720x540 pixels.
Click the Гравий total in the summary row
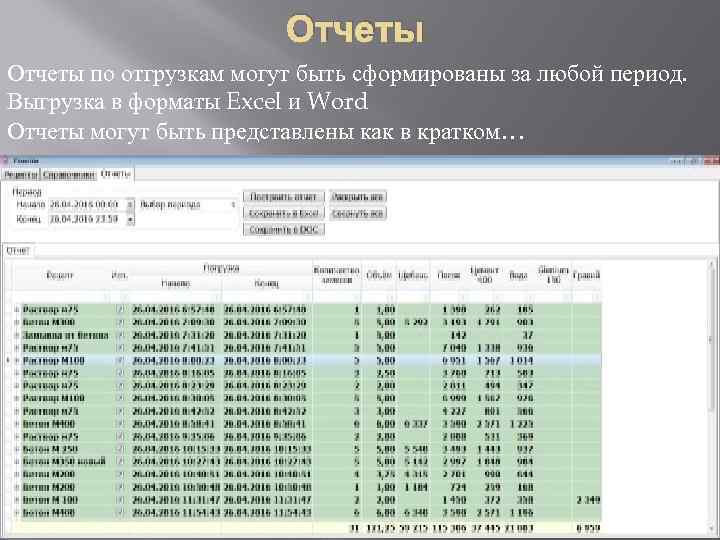pyautogui.click(x=588, y=528)
